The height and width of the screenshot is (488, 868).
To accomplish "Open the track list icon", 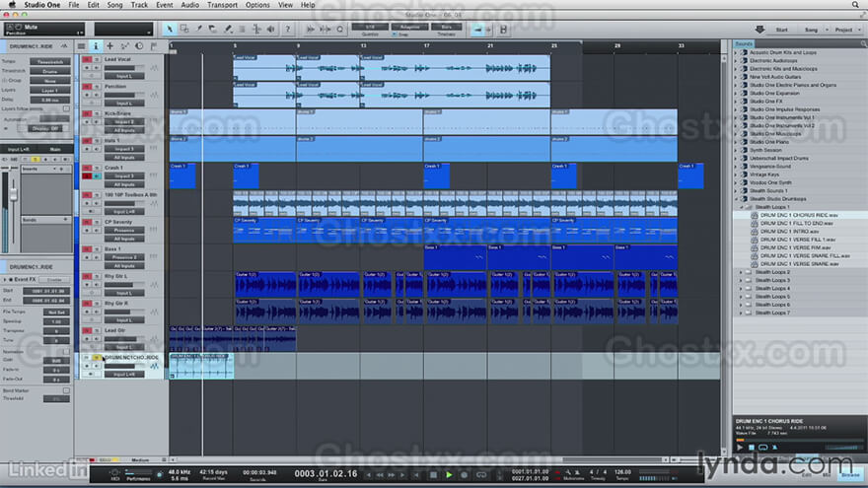I will 81,46.
